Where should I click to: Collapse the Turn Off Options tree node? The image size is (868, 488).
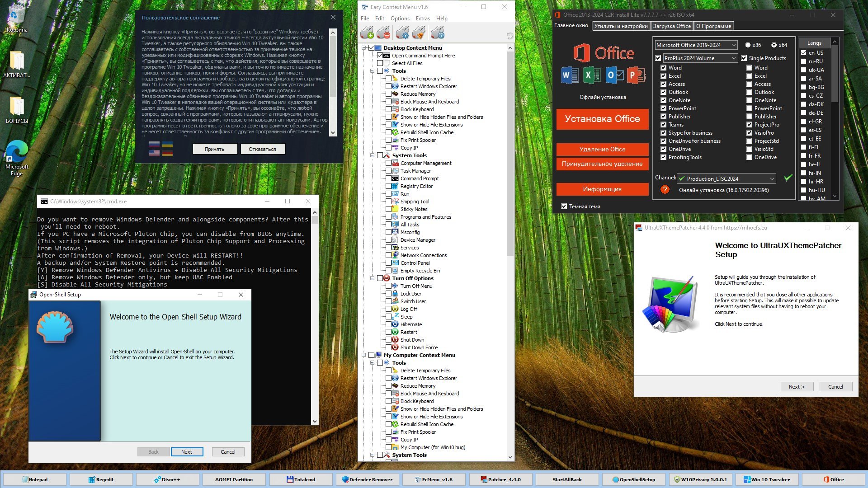point(372,278)
